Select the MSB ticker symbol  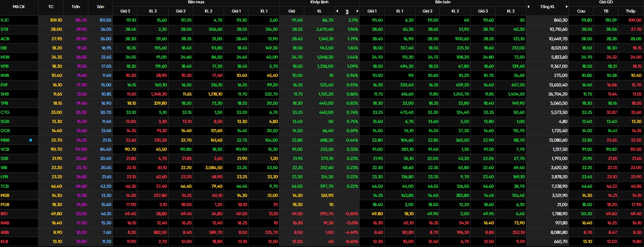[5, 195]
